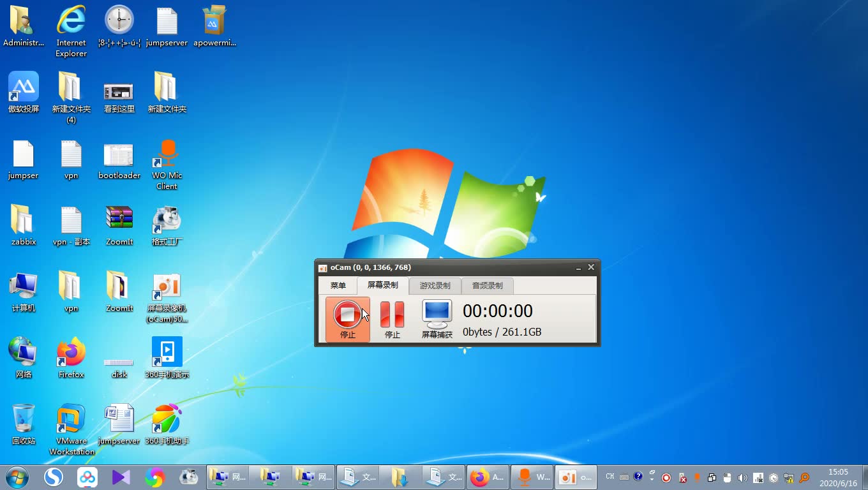
Task: Click the oCam taskbar button
Action: pos(575,477)
